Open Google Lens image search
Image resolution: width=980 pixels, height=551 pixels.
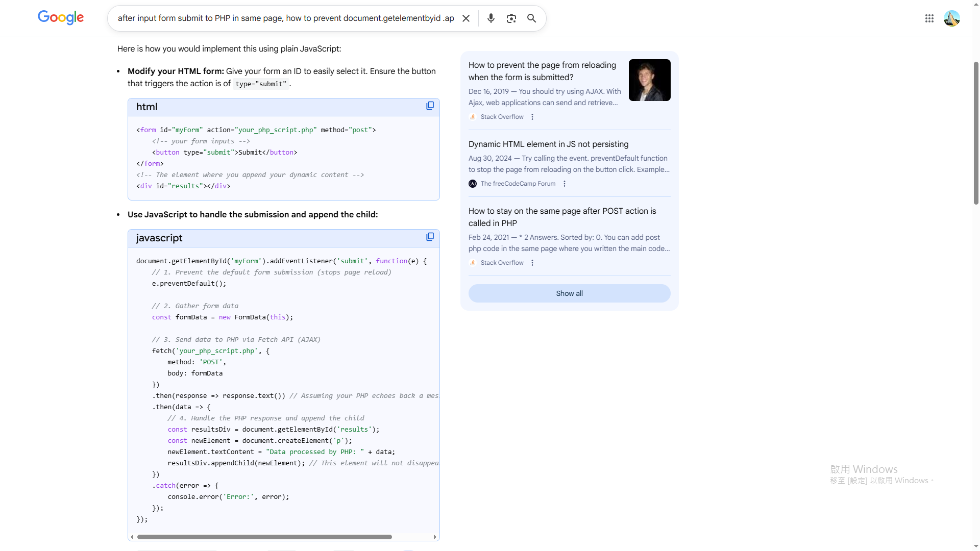point(511,18)
